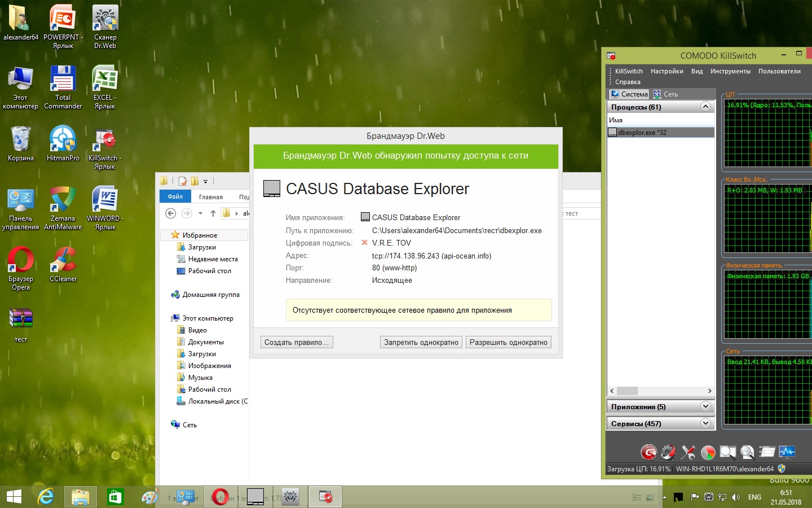The width and height of the screenshot is (812, 508).
Task: Select the Панель управления desktop icon
Action: tap(21, 208)
